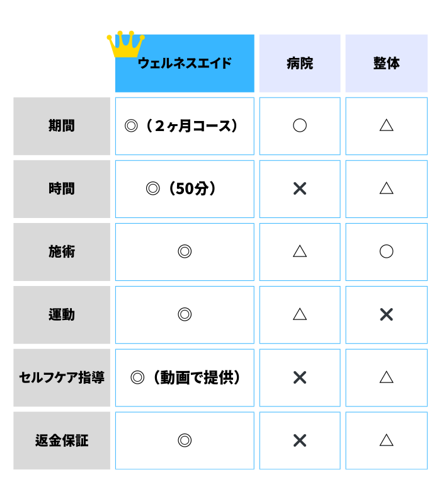
Task: Click the triangle in 整体 セルフケア指導 cell
Action: 386,377
